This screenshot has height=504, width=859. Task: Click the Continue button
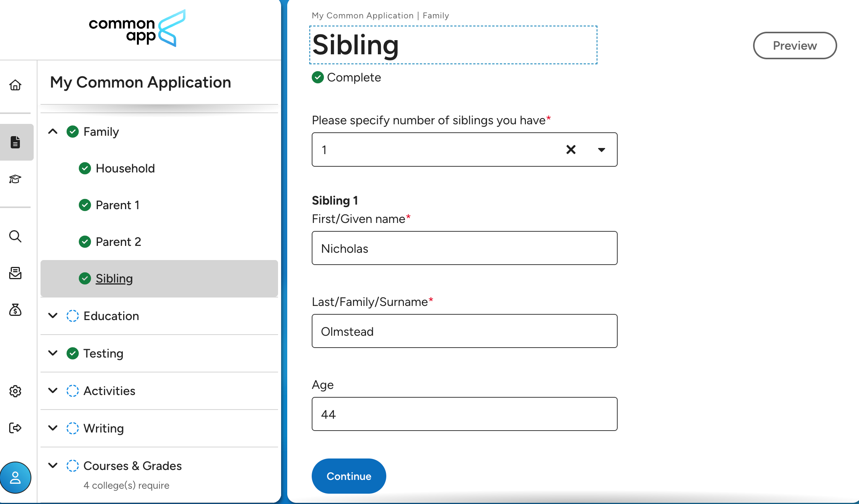tap(348, 476)
